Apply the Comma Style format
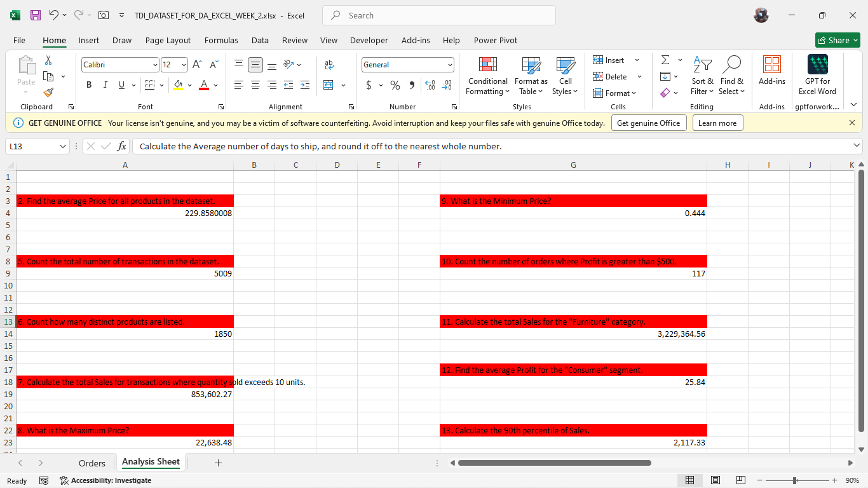Screen dimensions: 868x488 (x=411, y=85)
